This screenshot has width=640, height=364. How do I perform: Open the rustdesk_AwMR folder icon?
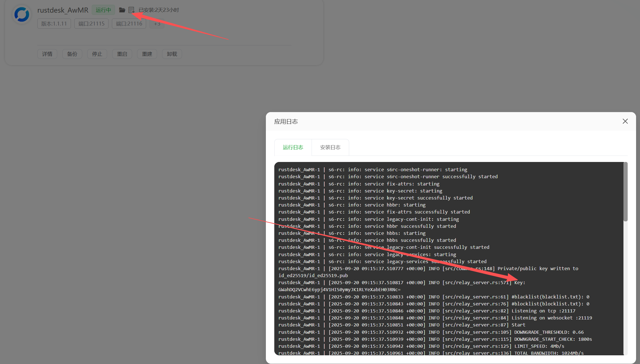[122, 10]
